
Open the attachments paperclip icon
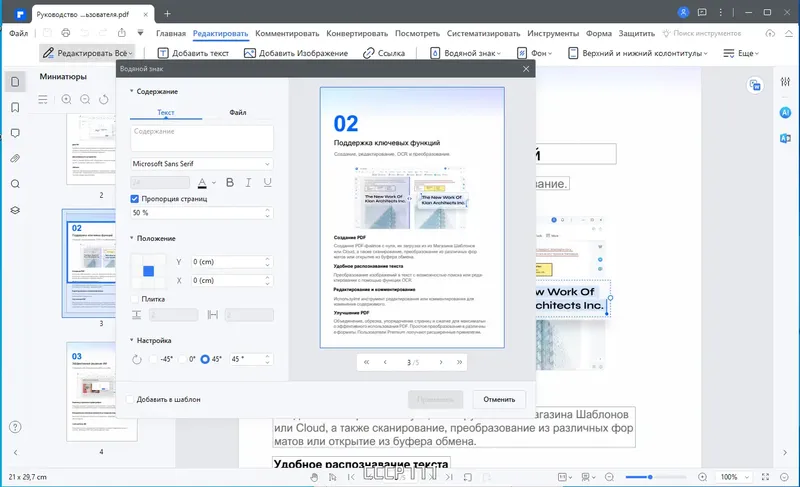click(15, 159)
